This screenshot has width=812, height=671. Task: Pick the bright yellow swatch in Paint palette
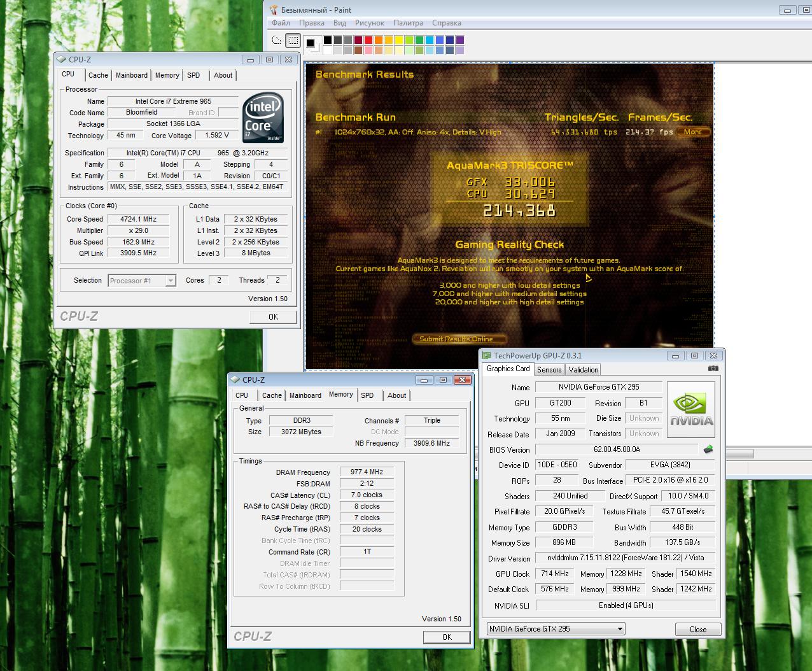click(398, 40)
